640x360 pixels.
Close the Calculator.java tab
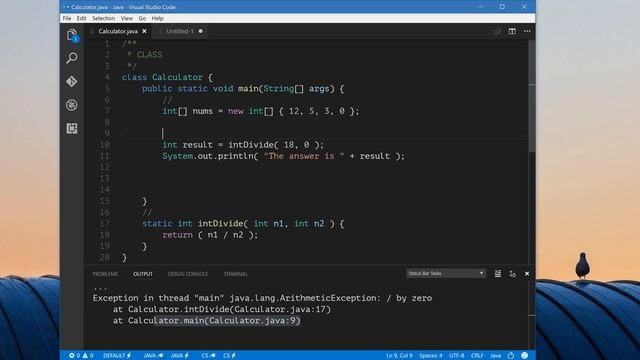point(144,31)
